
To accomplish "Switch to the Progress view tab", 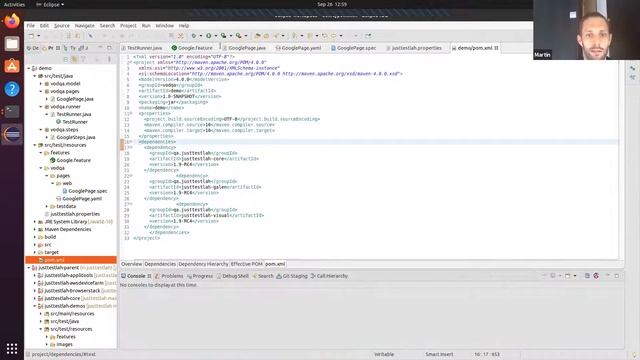I will pos(200,276).
